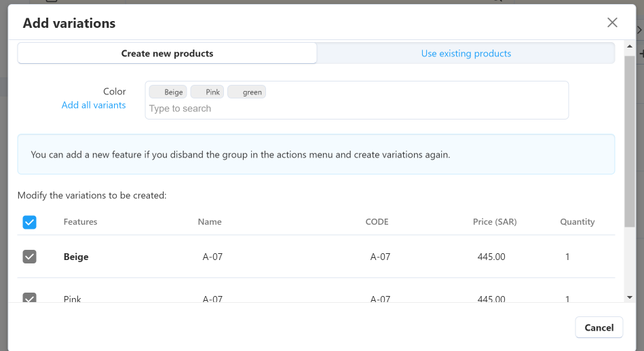Image resolution: width=644 pixels, height=351 pixels.
Task: Switch to Create new products tab
Action: click(x=167, y=54)
